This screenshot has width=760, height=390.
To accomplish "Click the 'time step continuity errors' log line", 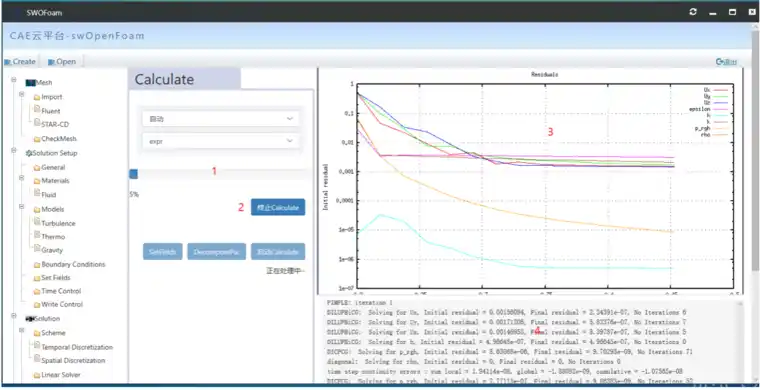I will pyautogui.click(x=505, y=372).
